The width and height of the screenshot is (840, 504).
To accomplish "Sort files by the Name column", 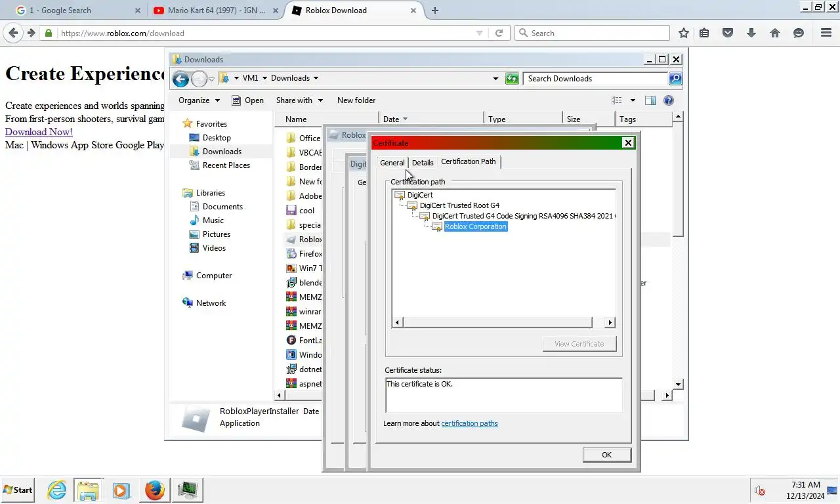I will point(326,119).
